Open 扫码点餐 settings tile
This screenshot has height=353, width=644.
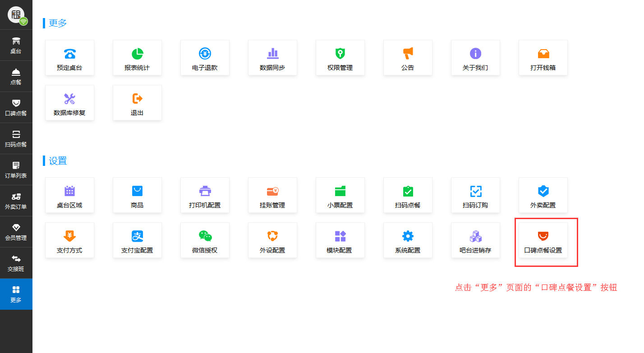(x=408, y=195)
